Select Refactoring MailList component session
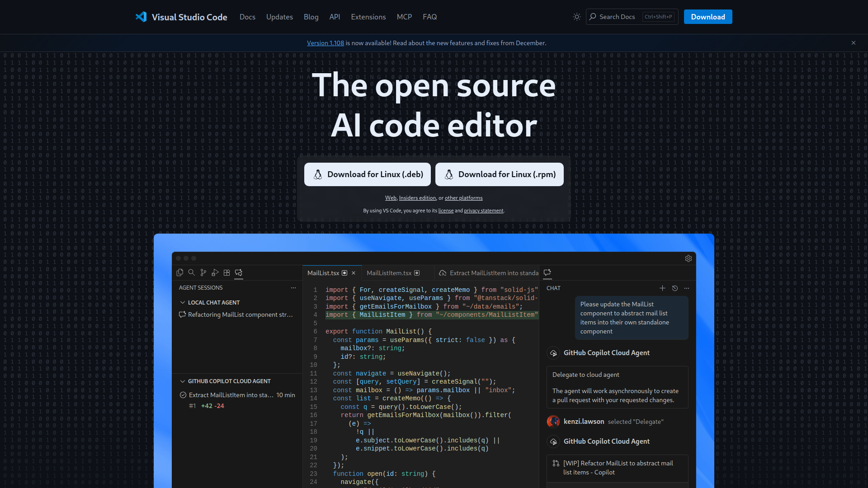868x488 pixels. tap(237, 314)
